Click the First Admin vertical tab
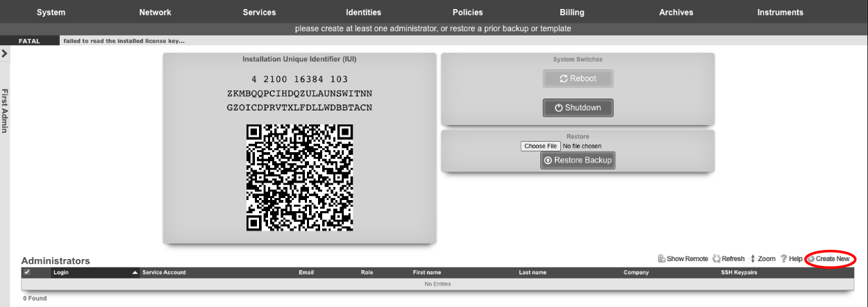Image resolution: width=868 pixels, height=307 pixels. pyautogui.click(x=5, y=111)
